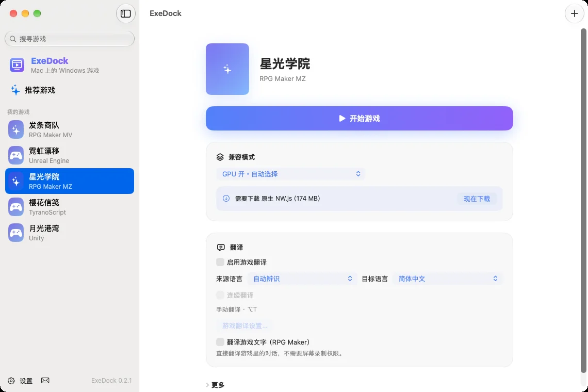Screen dimensions: 588x392
Task: Click the sparkle icon beside 推荐游戏
Action: (x=15, y=90)
